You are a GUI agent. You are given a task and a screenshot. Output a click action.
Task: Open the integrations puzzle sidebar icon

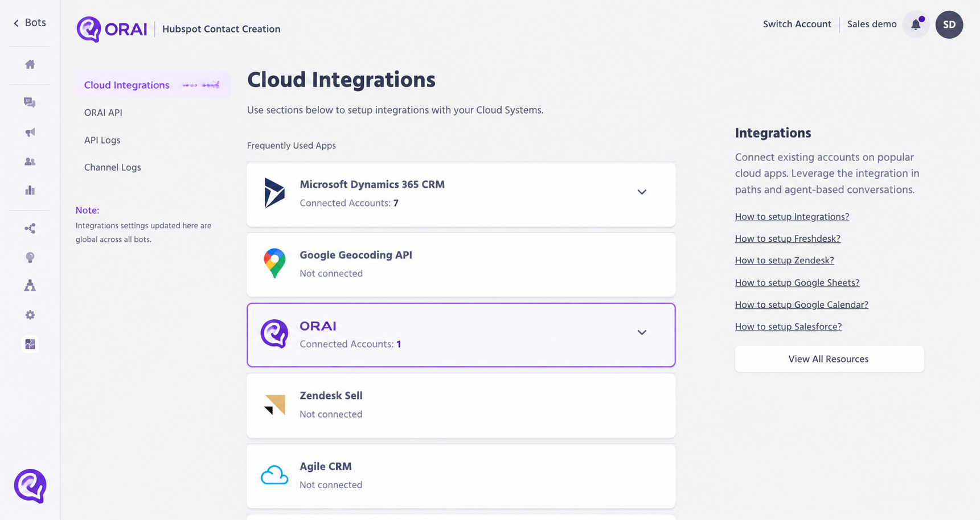coord(30,344)
